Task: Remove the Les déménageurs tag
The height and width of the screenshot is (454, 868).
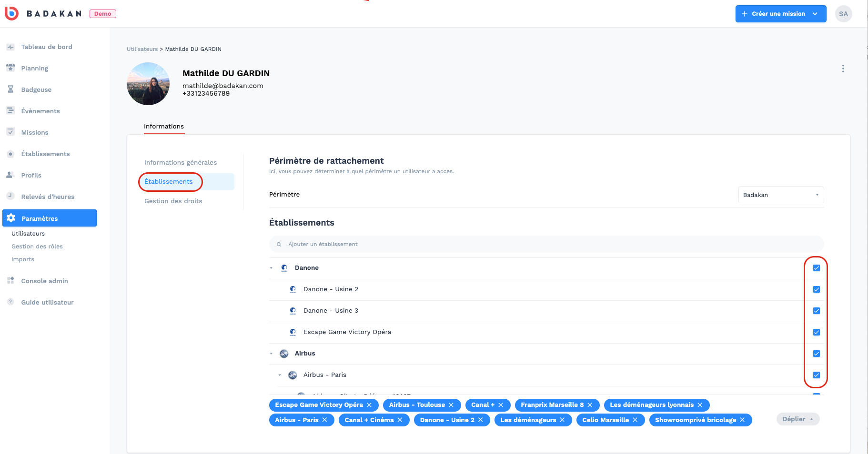Action: pos(562,420)
